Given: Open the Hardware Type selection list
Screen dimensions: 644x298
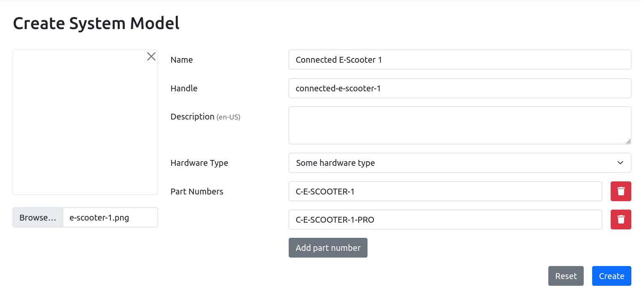Looking at the screenshot, I should [x=460, y=162].
